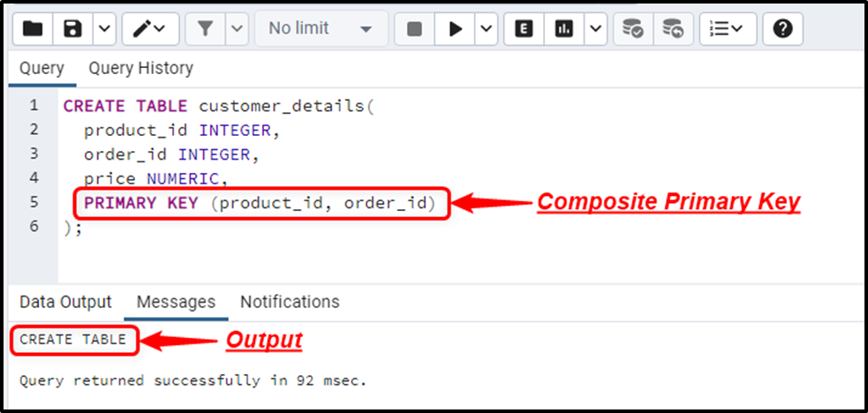Click line number 5 in gutter
Viewport: 868px width, 413px height.
(x=34, y=203)
